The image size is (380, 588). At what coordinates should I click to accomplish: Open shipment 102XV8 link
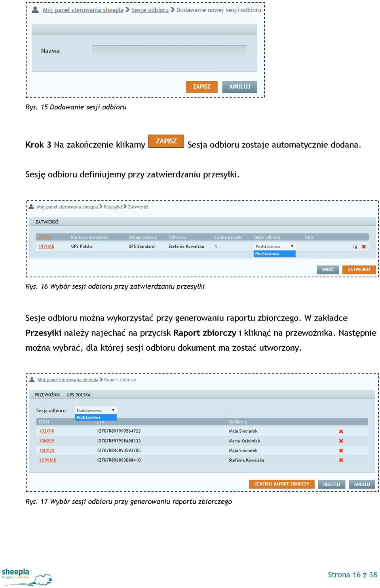47,431
